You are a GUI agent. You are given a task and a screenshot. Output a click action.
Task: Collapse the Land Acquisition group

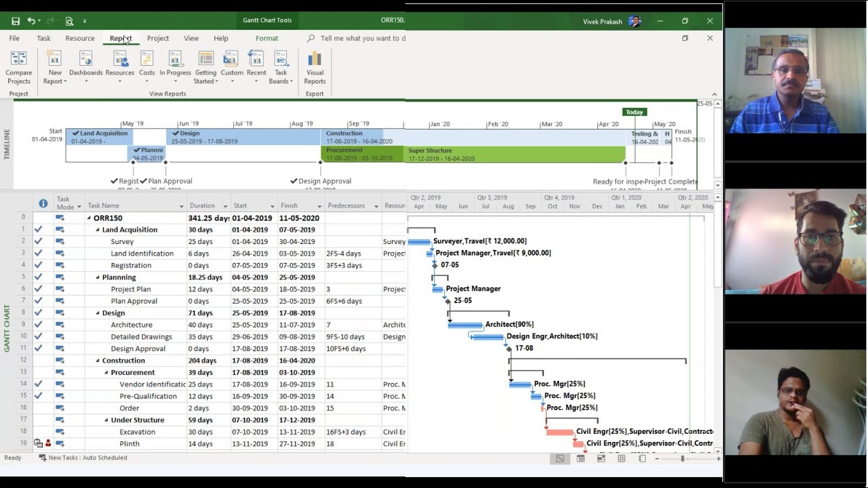[98, 230]
